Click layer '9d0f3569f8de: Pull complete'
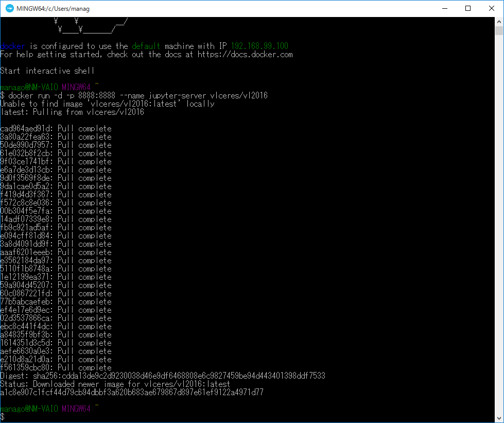Viewport: 504px width, 423px height. 56,178
